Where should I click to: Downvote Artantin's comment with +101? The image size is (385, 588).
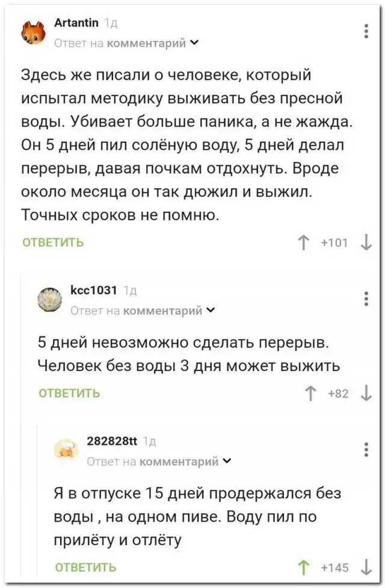(x=366, y=243)
